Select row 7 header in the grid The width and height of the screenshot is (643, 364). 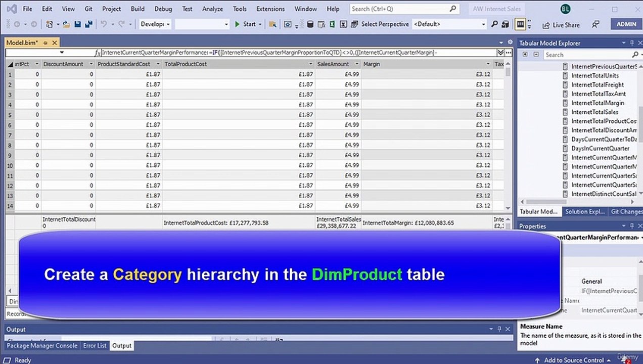click(10, 135)
